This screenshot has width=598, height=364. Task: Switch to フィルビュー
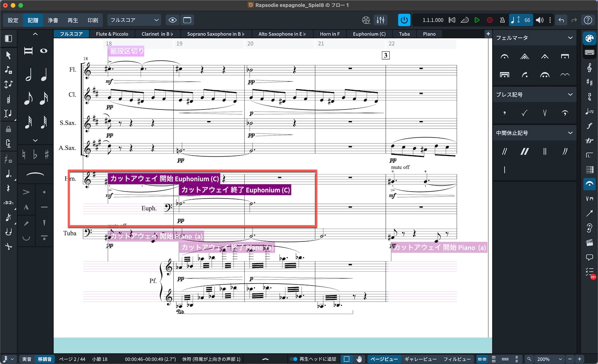click(457, 359)
